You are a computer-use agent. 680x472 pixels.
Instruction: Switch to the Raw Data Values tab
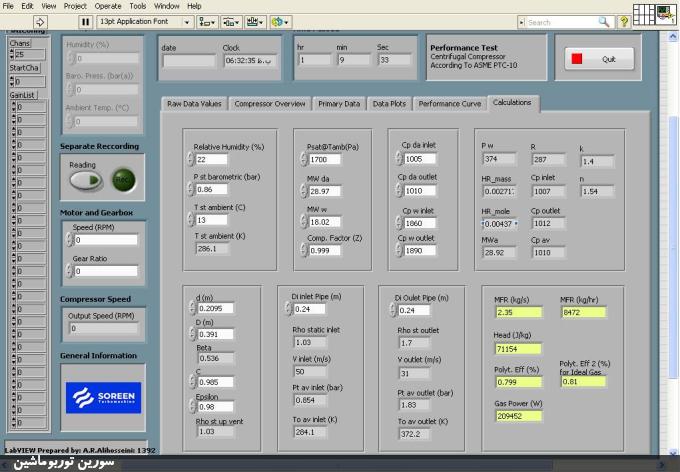(x=194, y=103)
